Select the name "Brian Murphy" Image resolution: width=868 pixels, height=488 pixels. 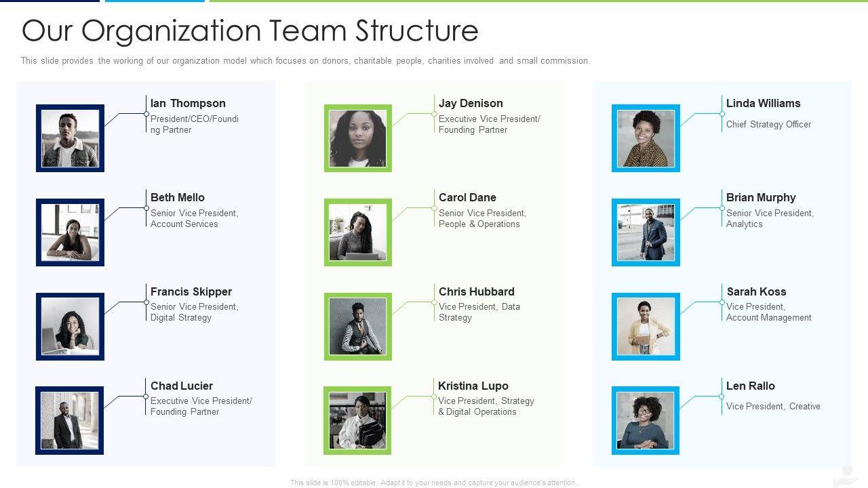tap(761, 197)
